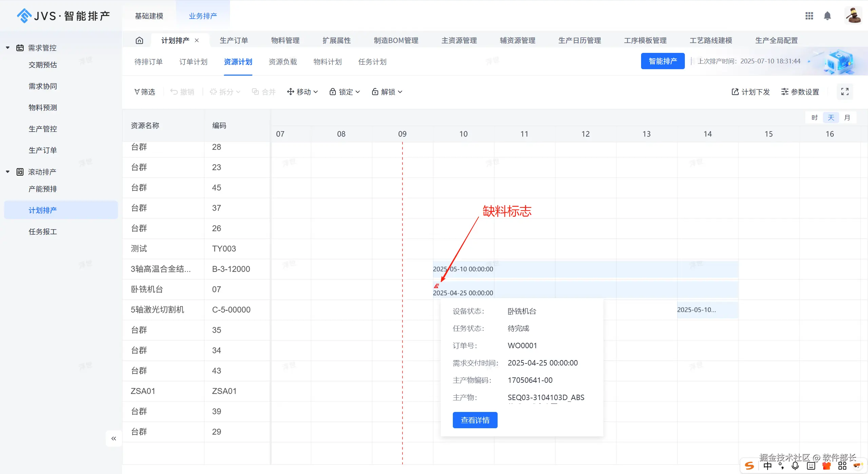Click the 参数设置 settings icon

[785, 92]
